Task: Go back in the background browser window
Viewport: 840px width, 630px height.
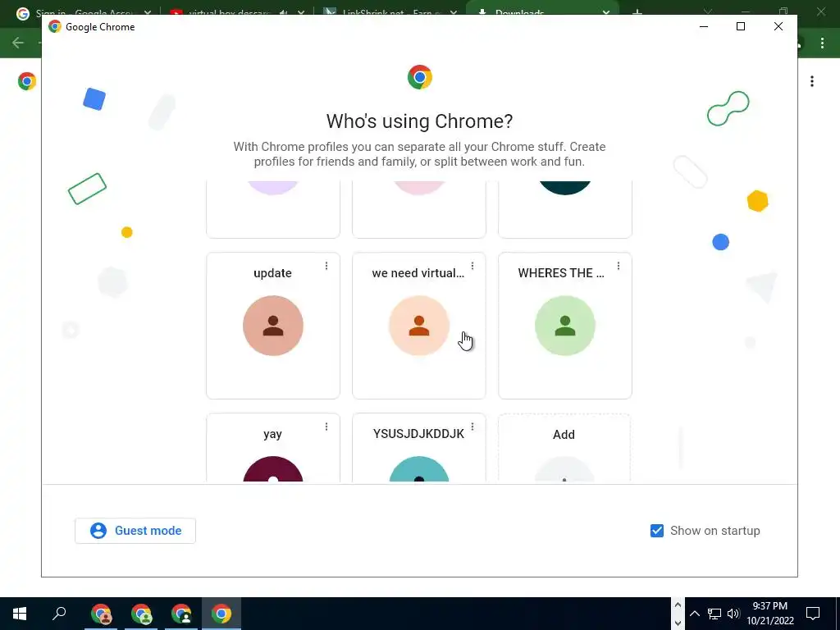Action: 18,43
